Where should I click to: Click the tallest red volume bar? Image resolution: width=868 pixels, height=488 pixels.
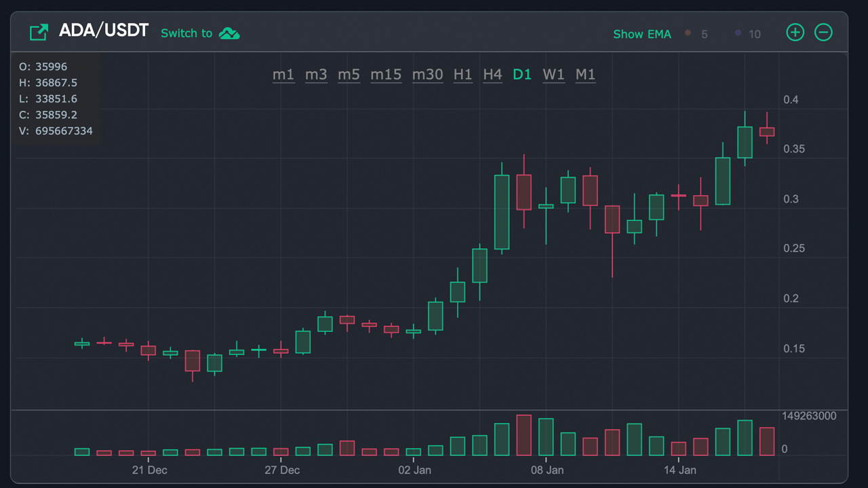tap(524, 435)
